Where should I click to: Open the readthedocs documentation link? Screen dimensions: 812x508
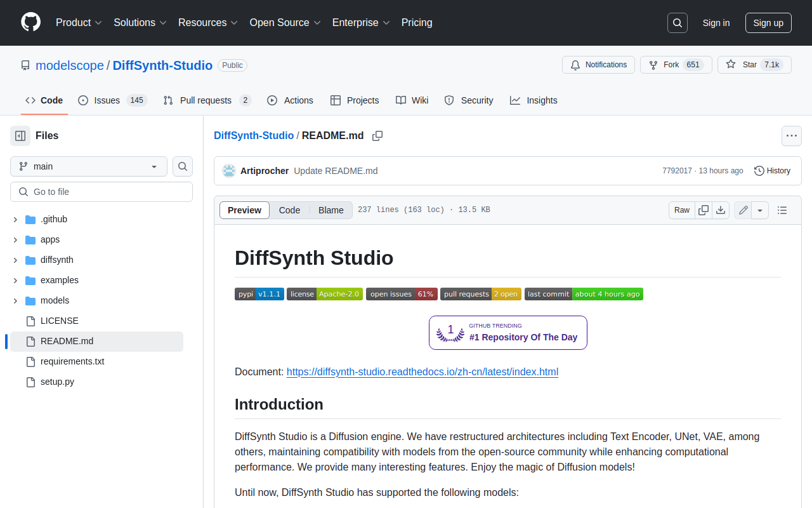click(x=422, y=371)
